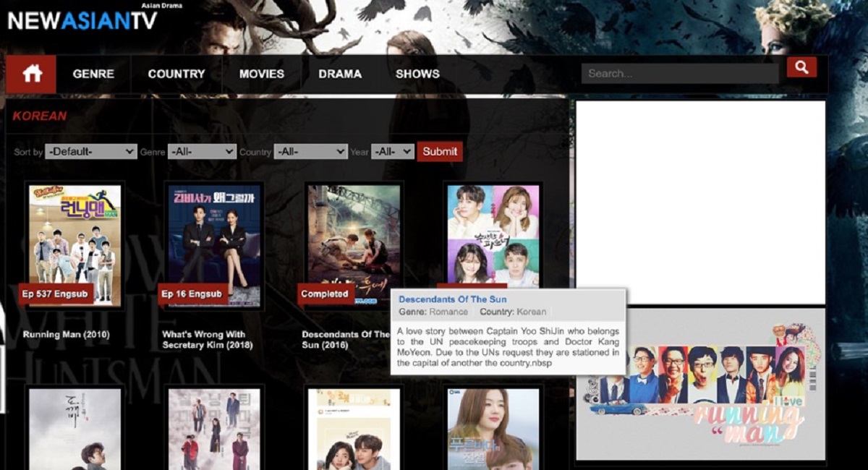Open the Running Man poster thumbnail
This screenshot has height=470, width=868.
[75, 245]
